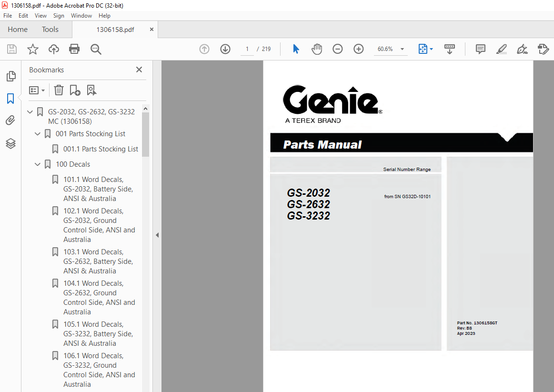Open the Window menu
Screen dimensions: 554x392
pyautogui.click(x=81, y=16)
